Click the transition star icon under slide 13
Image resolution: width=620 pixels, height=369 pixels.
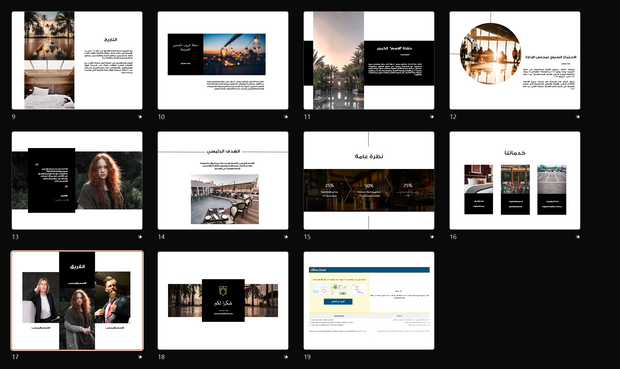(x=140, y=237)
